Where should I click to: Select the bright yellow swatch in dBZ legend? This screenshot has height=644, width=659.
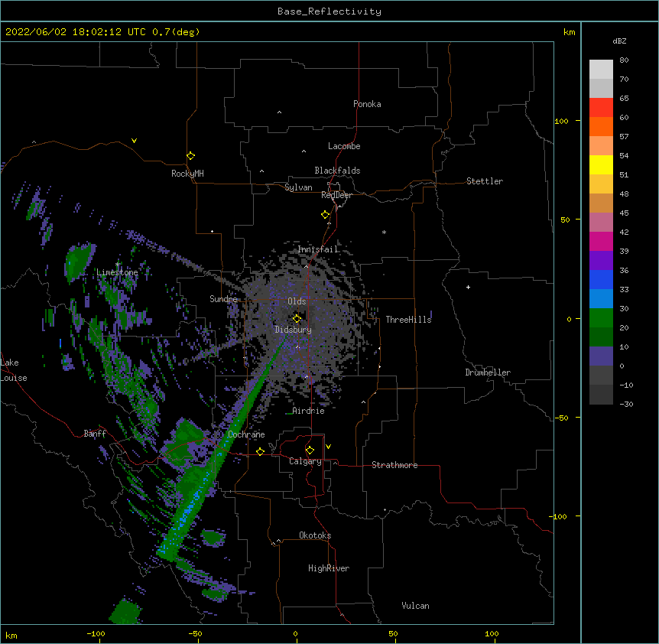point(601,164)
